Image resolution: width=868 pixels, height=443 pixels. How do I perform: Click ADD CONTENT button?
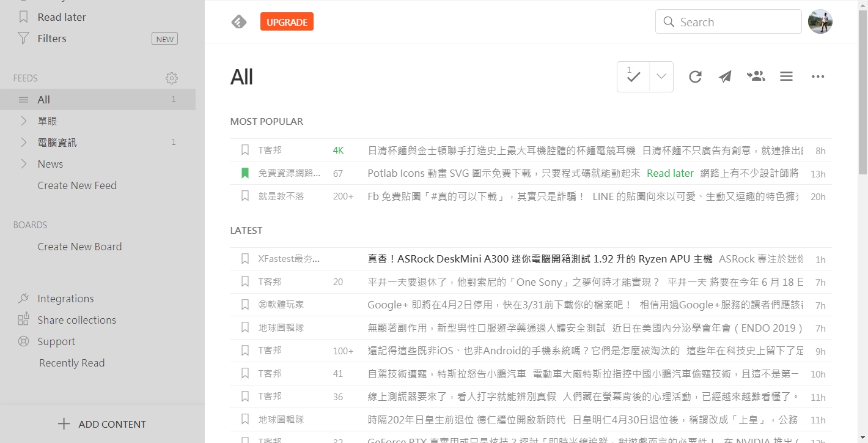[102, 424]
